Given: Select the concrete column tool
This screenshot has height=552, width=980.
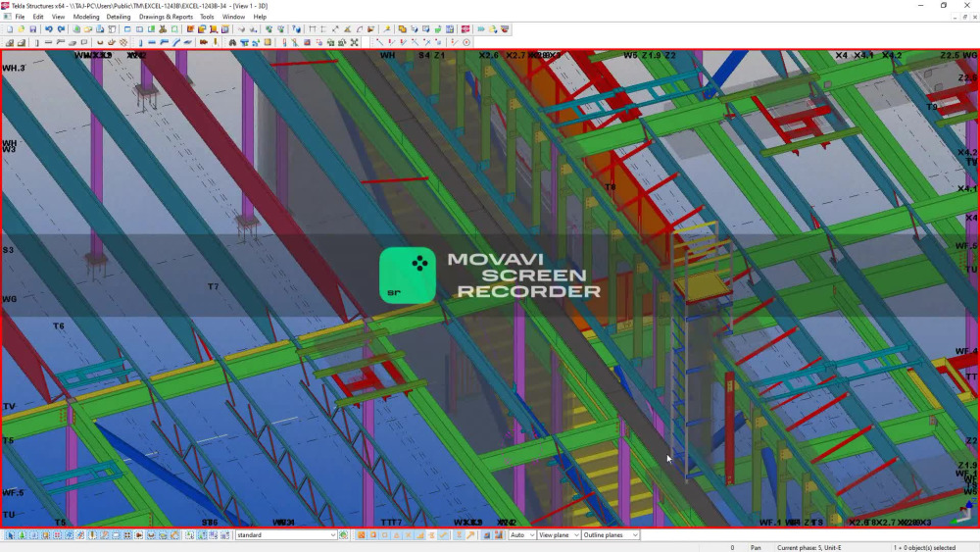Looking at the screenshot, I should [x=36, y=42].
